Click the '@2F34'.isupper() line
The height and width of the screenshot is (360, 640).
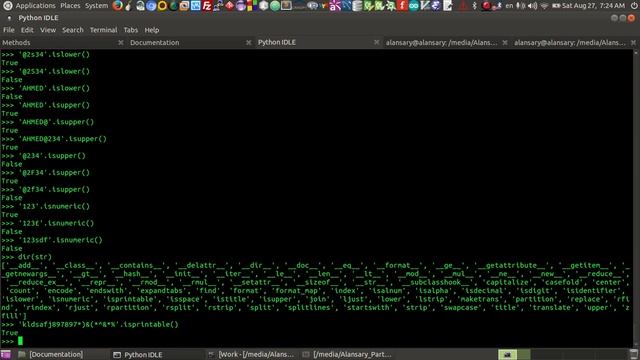coord(45,173)
